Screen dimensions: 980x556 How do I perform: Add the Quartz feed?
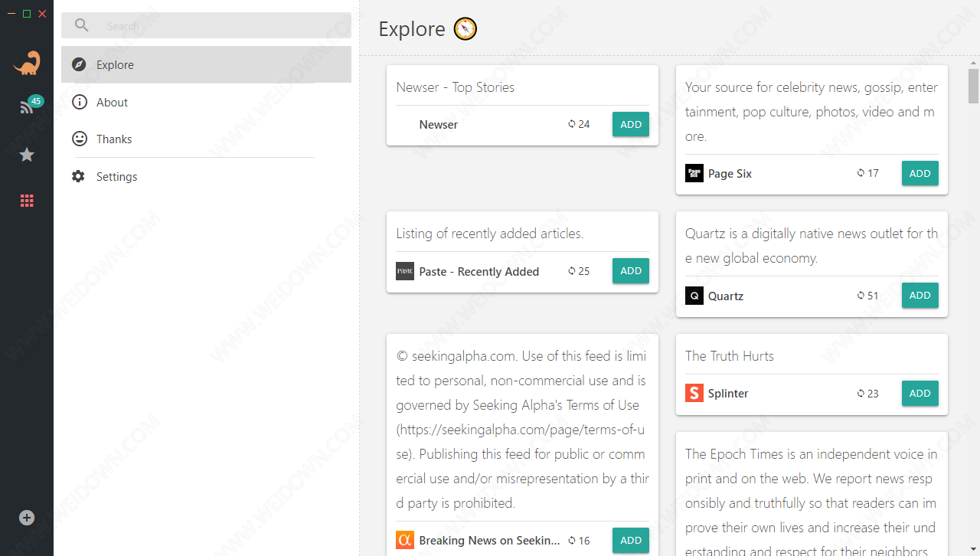tap(920, 295)
